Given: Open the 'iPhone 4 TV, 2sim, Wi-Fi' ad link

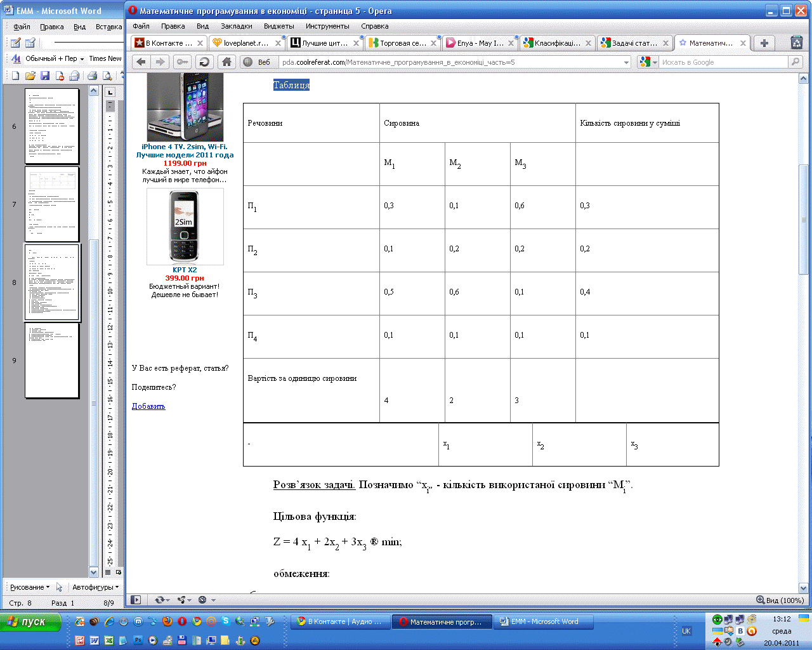Looking at the screenshot, I should tap(185, 147).
